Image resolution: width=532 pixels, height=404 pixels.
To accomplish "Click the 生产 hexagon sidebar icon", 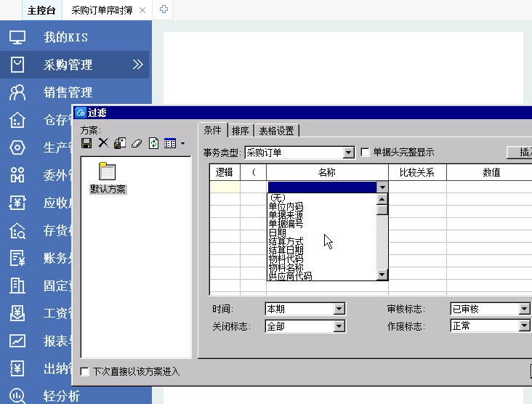I will [17, 148].
